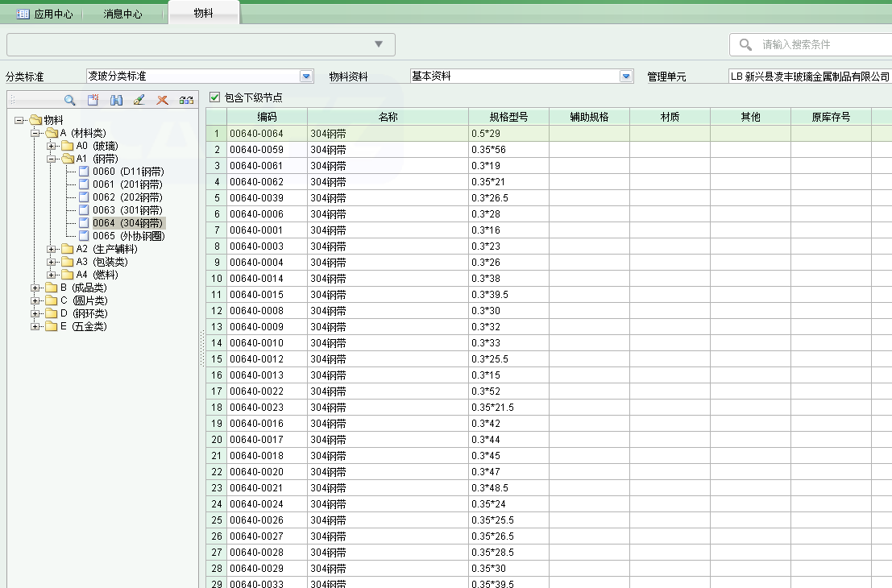Click the rightmost icon in tree toolbar
Image resolution: width=892 pixels, height=588 pixels.
point(186,100)
